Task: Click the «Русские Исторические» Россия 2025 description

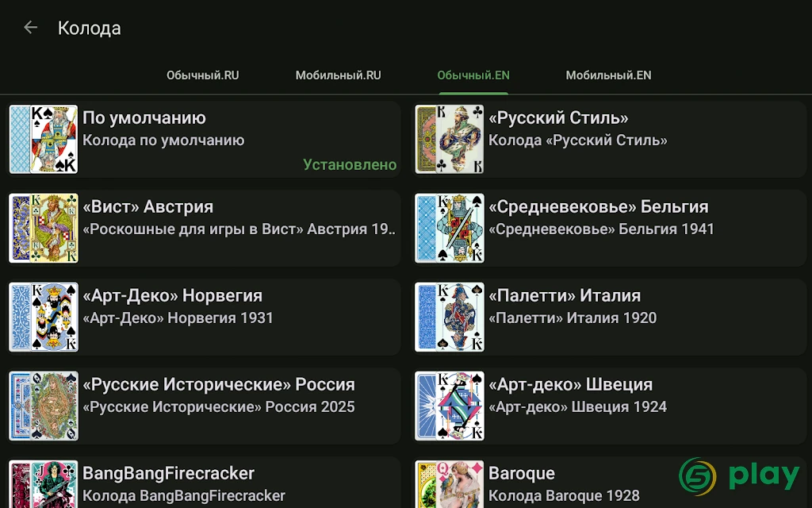Action: (x=219, y=407)
